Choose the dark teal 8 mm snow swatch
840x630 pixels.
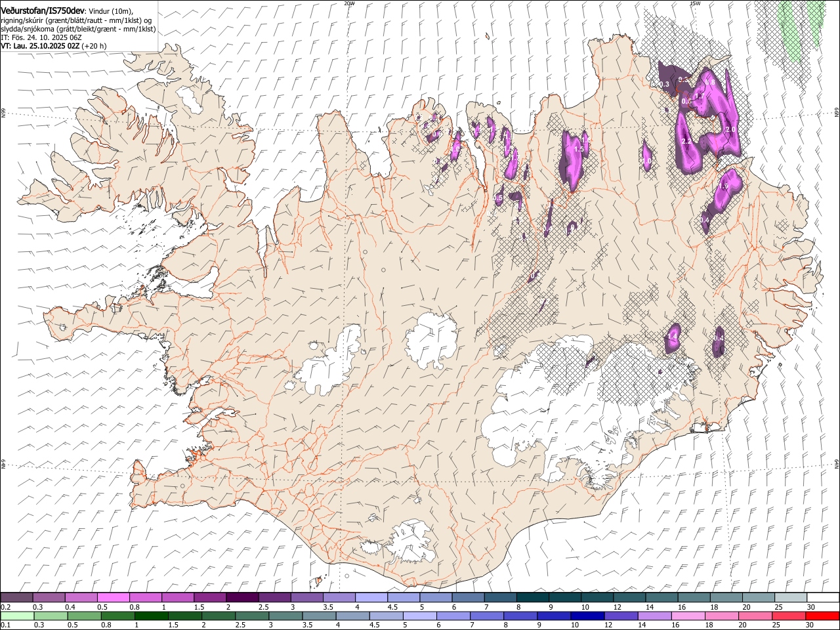click(532, 598)
